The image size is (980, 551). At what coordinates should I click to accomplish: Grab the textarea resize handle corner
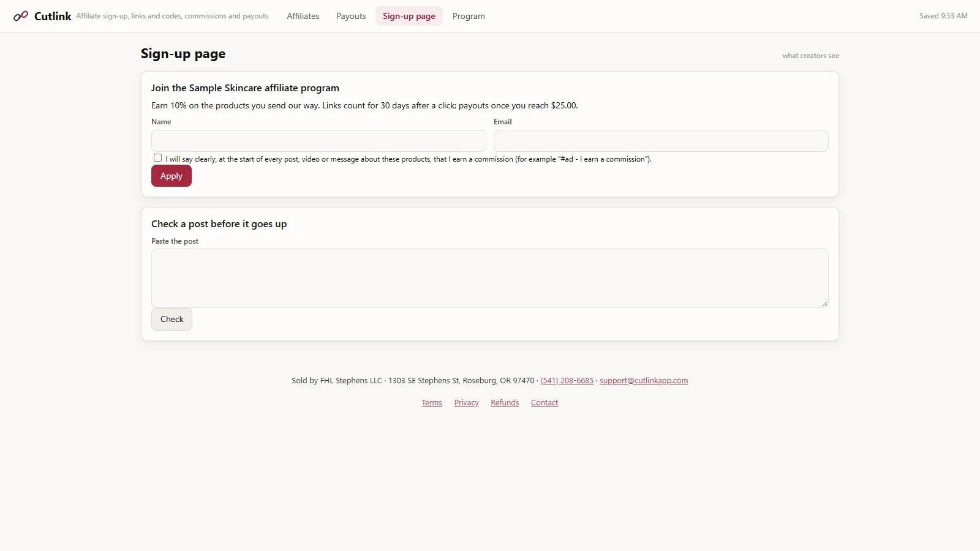[x=824, y=304]
